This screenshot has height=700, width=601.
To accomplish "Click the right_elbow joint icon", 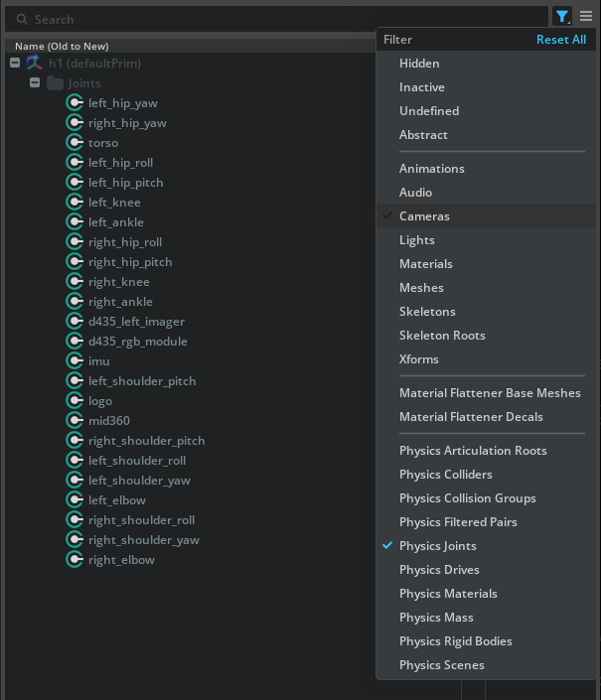I will [x=75, y=560].
